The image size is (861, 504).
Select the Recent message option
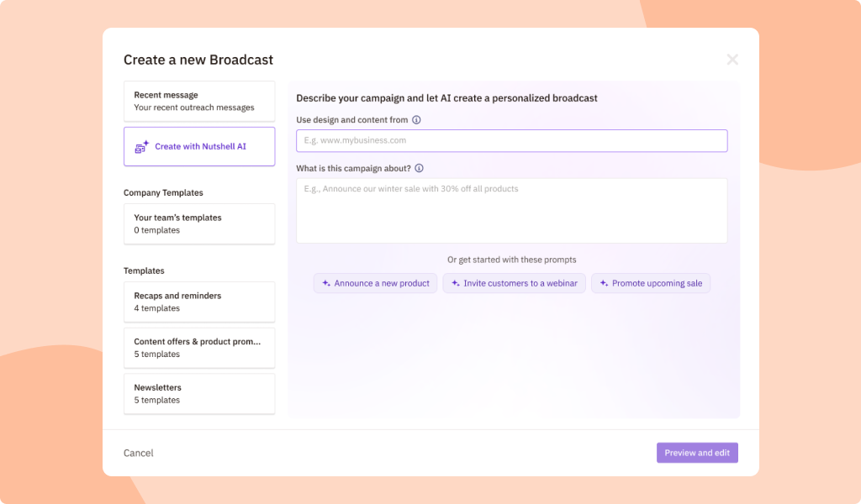tap(199, 101)
